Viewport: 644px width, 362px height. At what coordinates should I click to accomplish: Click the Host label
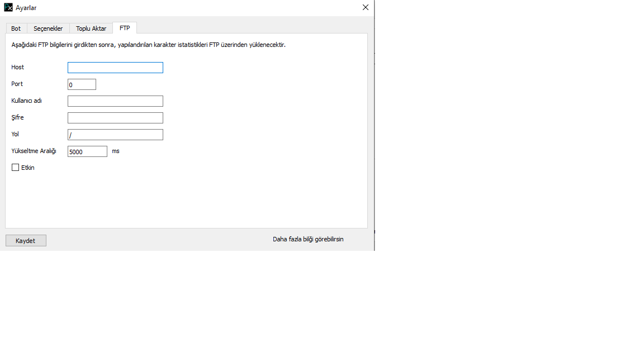tap(18, 67)
